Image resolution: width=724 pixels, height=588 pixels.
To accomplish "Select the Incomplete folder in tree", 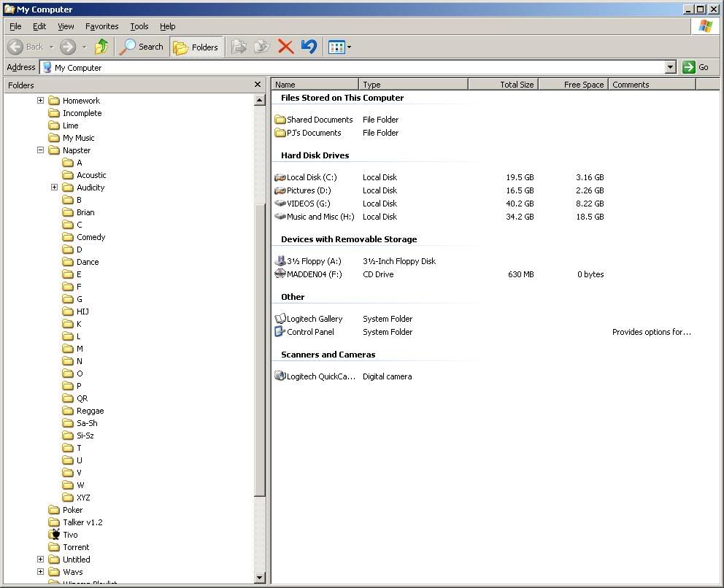I will [x=82, y=113].
